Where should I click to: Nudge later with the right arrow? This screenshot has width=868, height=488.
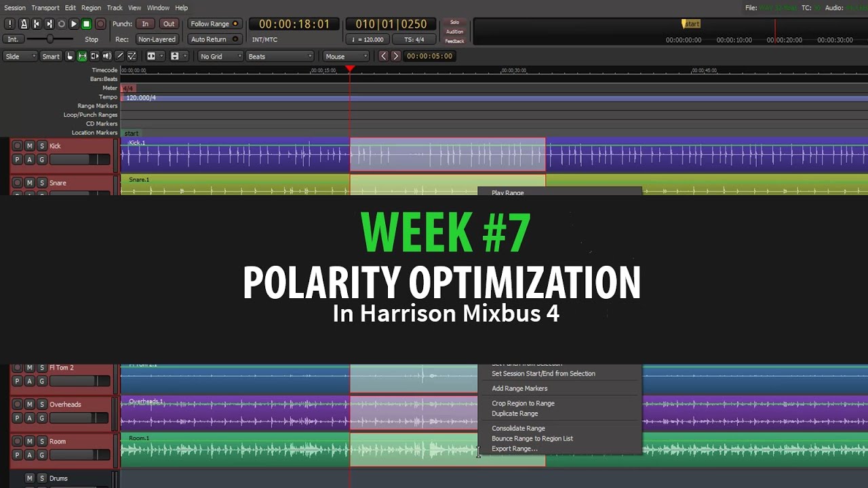(x=395, y=56)
